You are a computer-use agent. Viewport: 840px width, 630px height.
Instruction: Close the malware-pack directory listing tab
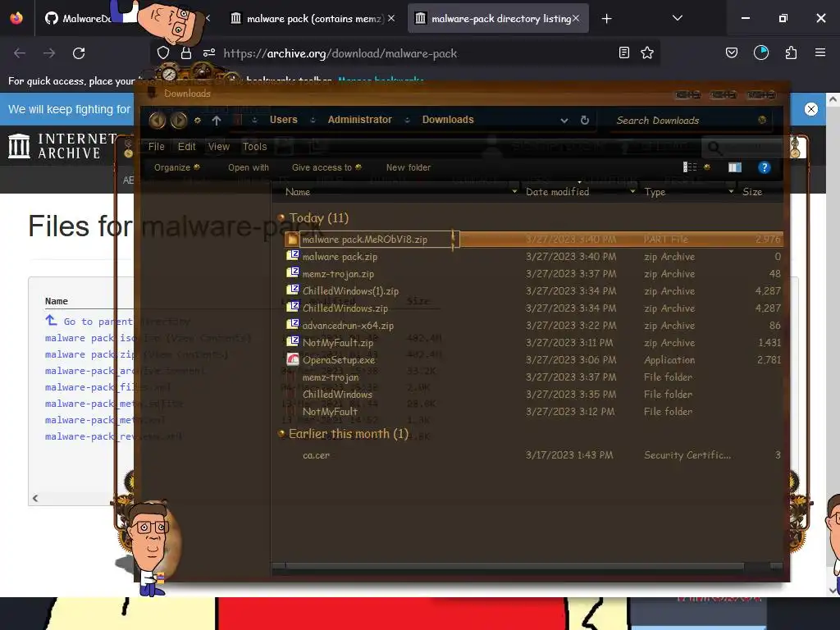pos(575,18)
